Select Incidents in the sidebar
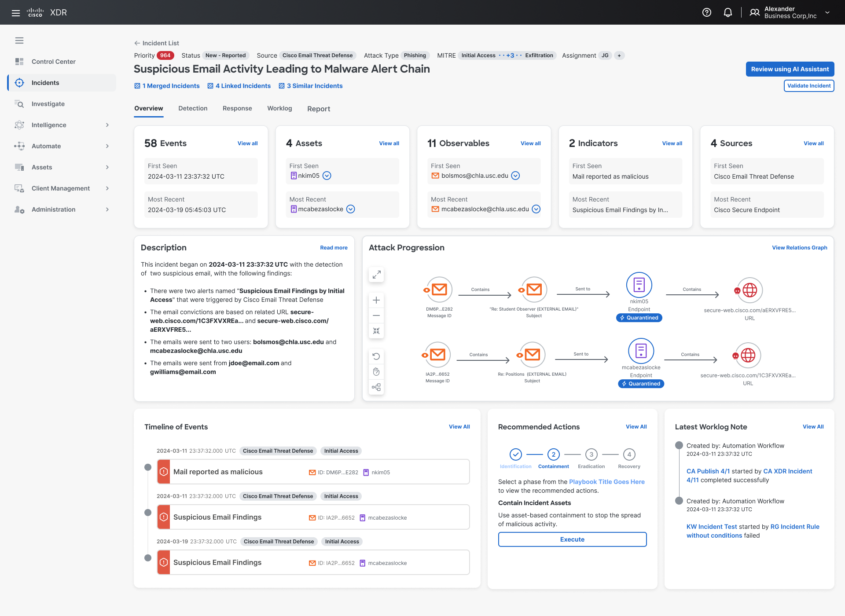 pos(62,83)
